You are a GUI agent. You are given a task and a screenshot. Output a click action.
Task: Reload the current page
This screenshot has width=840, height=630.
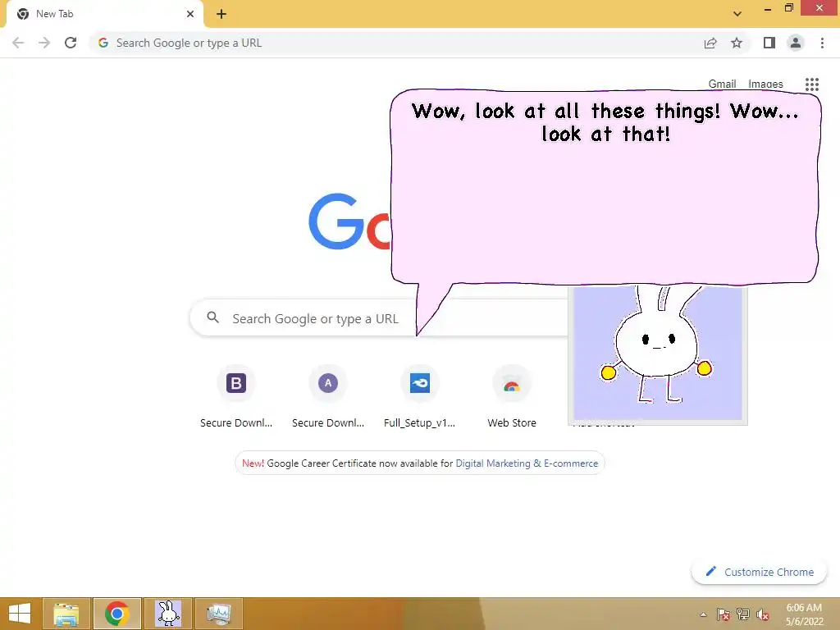coord(71,43)
